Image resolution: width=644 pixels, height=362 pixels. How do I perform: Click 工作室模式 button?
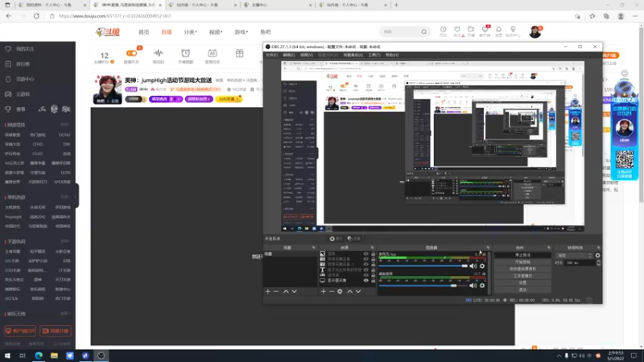[x=522, y=276]
